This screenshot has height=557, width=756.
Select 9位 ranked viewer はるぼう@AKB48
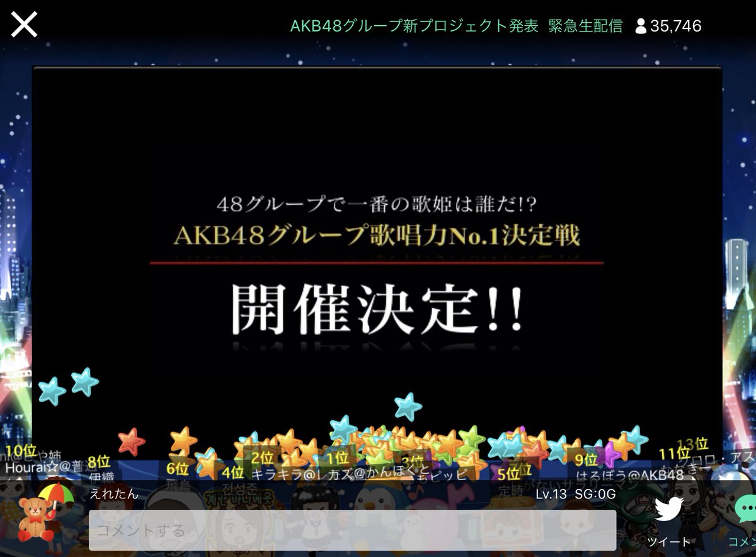(629, 475)
